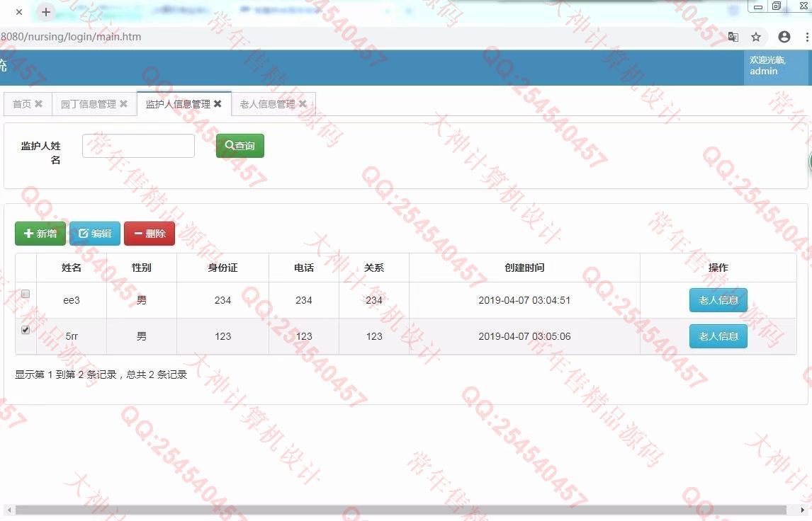Image resolution: width=812 pixels, height=521 pixels.
Task: Open 老人信息 for the ee3 row
Action: tap(718, 300)
